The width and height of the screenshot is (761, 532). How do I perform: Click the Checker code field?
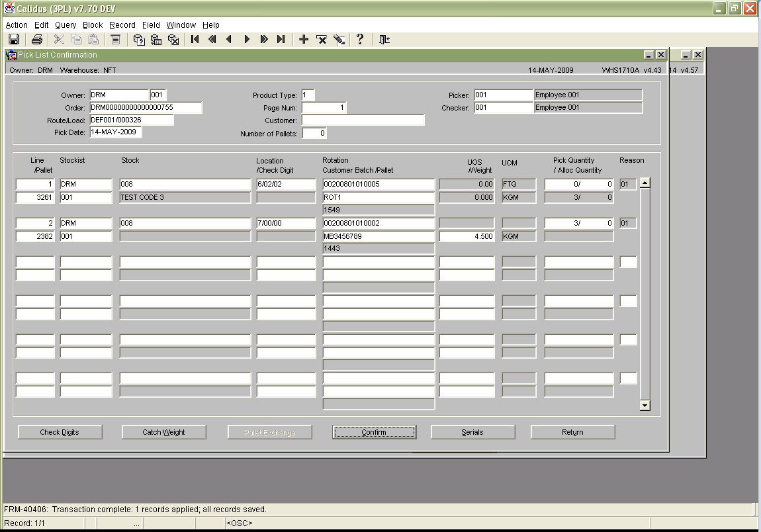click(x=504, y=108)
